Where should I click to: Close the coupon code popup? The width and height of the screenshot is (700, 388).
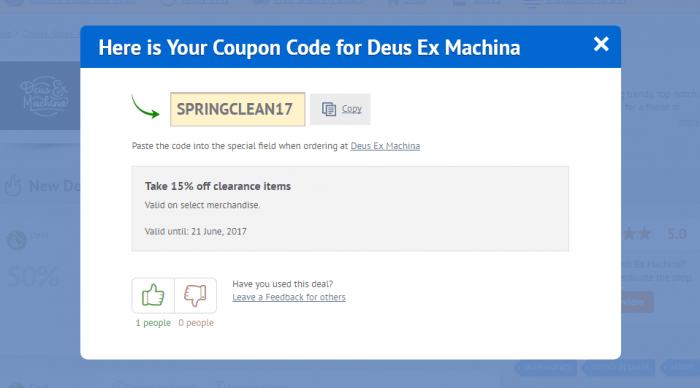coord(601,44)
